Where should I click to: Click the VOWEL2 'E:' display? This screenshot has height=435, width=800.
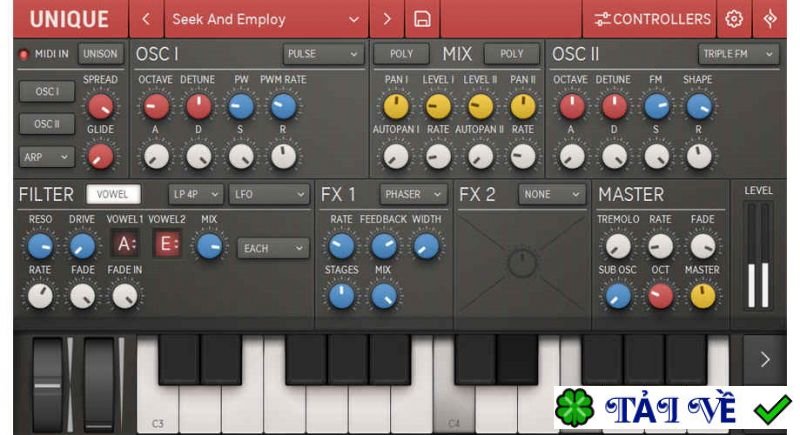[x=167, y=244]
